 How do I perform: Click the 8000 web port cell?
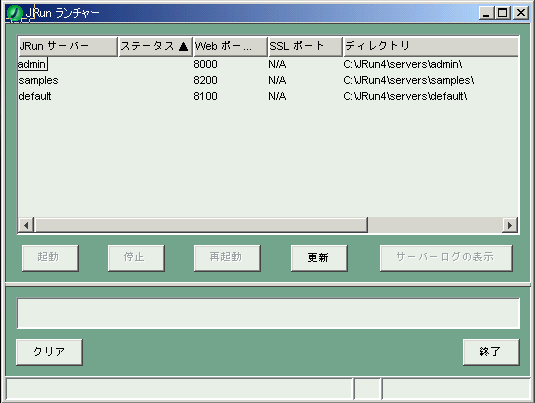(x=205, y=64)
